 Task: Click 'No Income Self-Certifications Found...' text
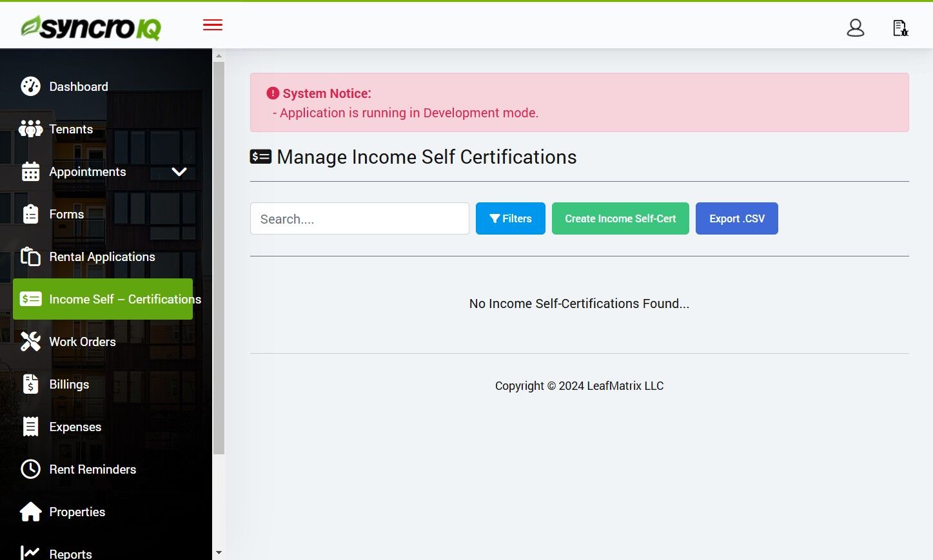coord(579,304)
